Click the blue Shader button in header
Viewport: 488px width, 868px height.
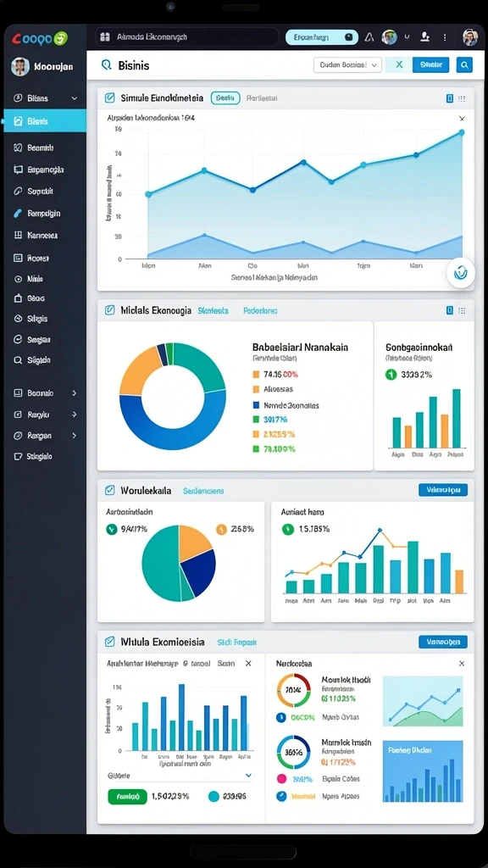point(431,64)
